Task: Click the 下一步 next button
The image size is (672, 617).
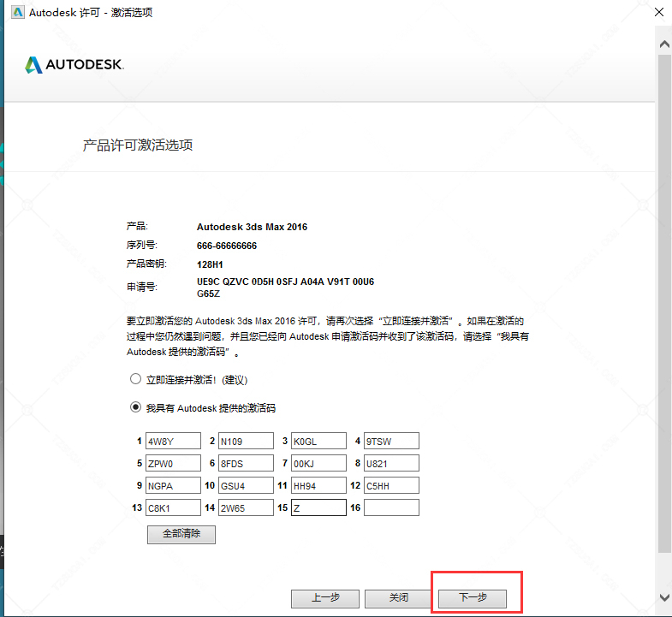Action: point(473,598)
